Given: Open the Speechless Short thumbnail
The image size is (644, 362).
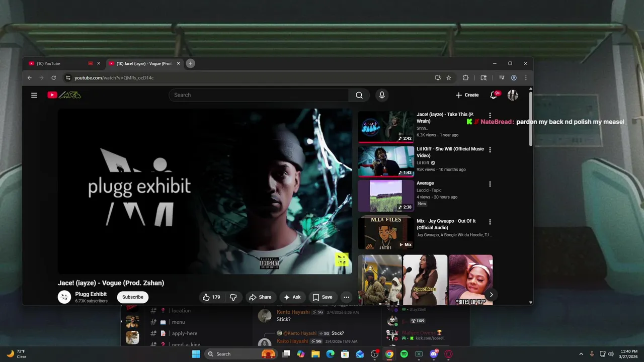Looking at the screenshot, I should pos(425,280).
